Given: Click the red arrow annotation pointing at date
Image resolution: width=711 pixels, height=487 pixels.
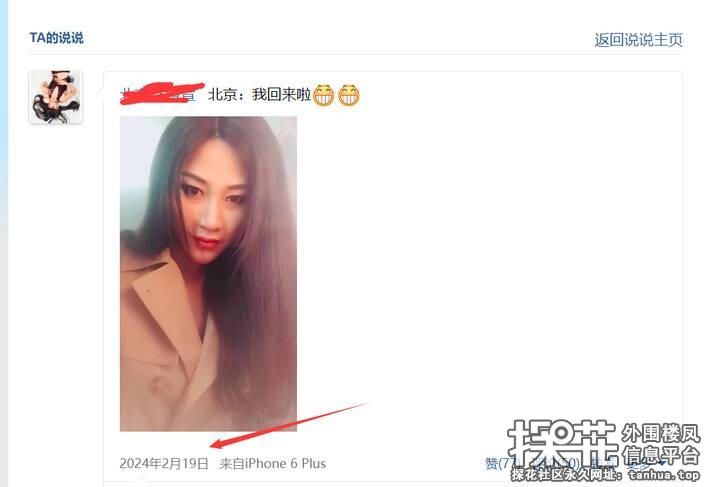Looking at the screenshot, I should click(x=289, y=425).
